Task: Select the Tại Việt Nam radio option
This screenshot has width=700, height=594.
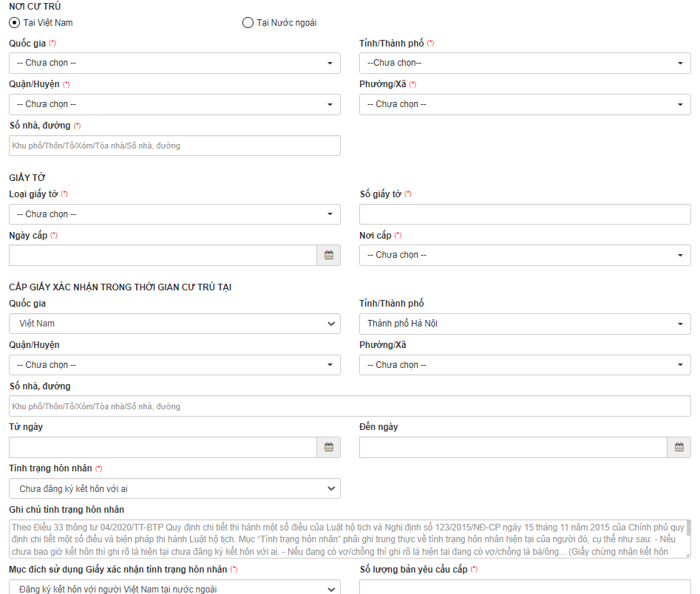Action: (x=15, y=23)
